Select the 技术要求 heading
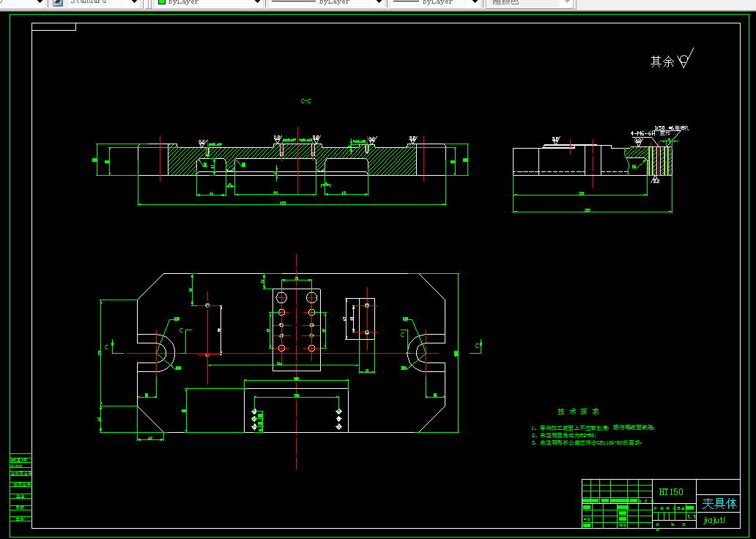The width and height of the screenshot is (756, 539). [579, 412]
